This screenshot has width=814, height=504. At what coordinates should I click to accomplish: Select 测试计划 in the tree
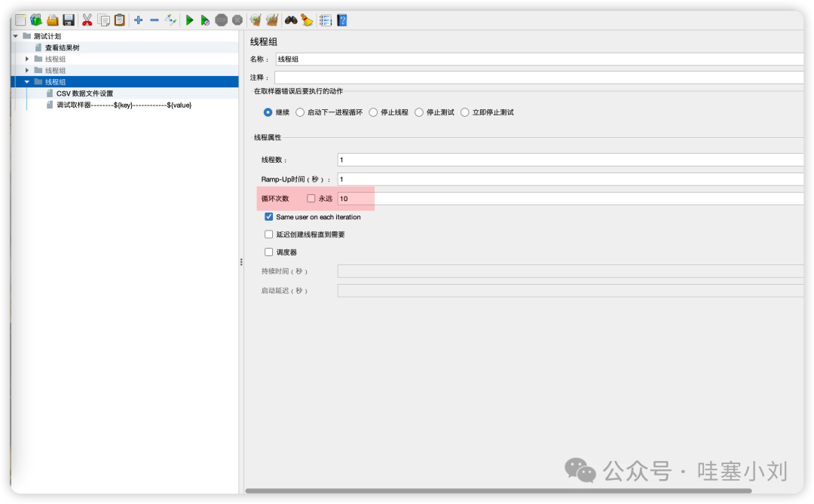[47, 36]
